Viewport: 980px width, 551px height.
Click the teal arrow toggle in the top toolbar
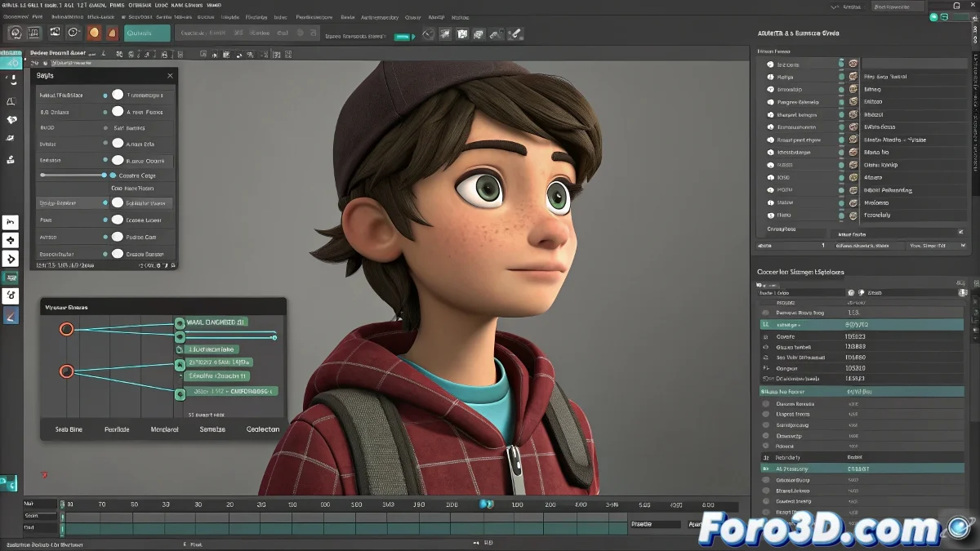(x=406, y=37)
